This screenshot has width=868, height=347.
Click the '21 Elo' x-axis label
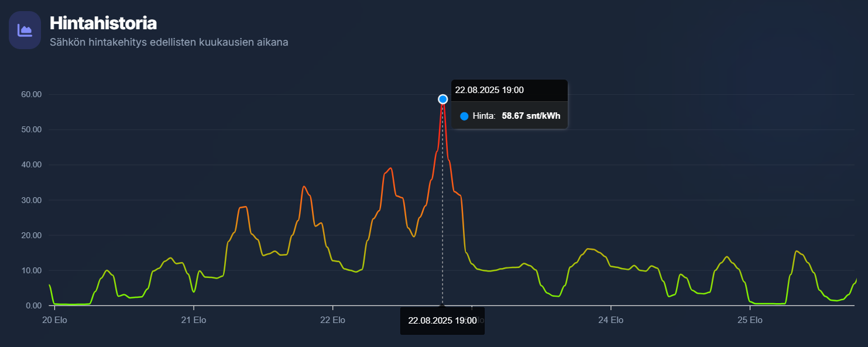pyautogui.click(x=194, y=320)
